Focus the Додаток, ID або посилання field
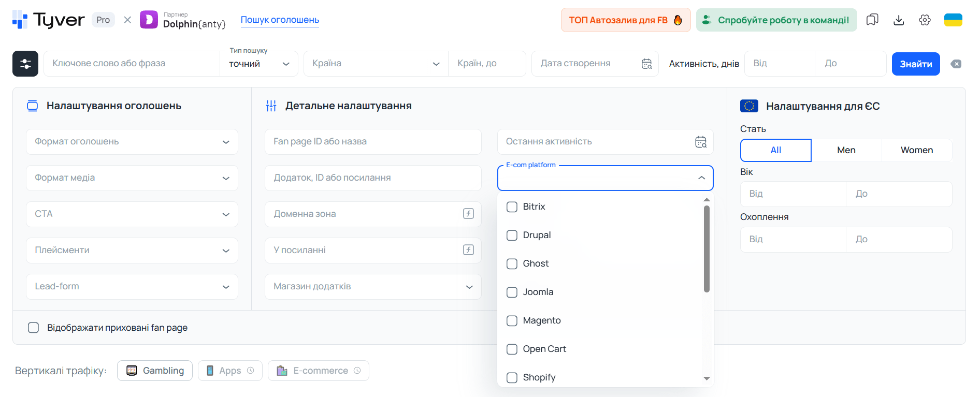Image resolution: width=980 pixels, height=397 pixels. pos(373,178)
